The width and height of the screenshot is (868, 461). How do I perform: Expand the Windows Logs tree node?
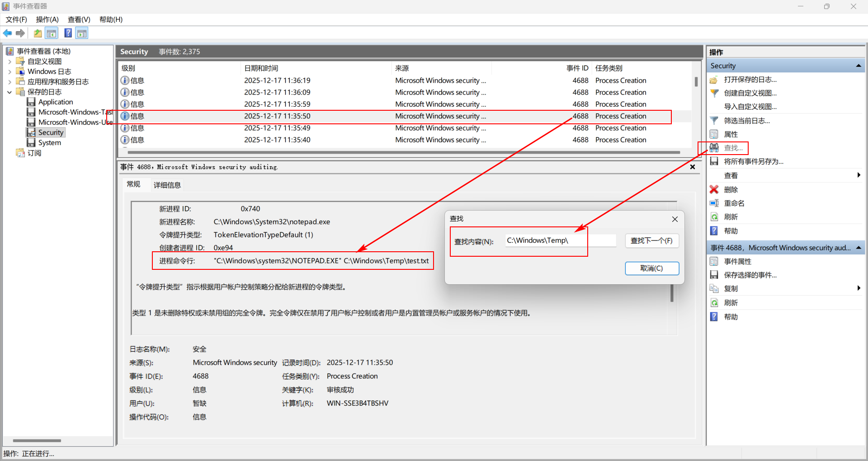click(x=9, y=71)
